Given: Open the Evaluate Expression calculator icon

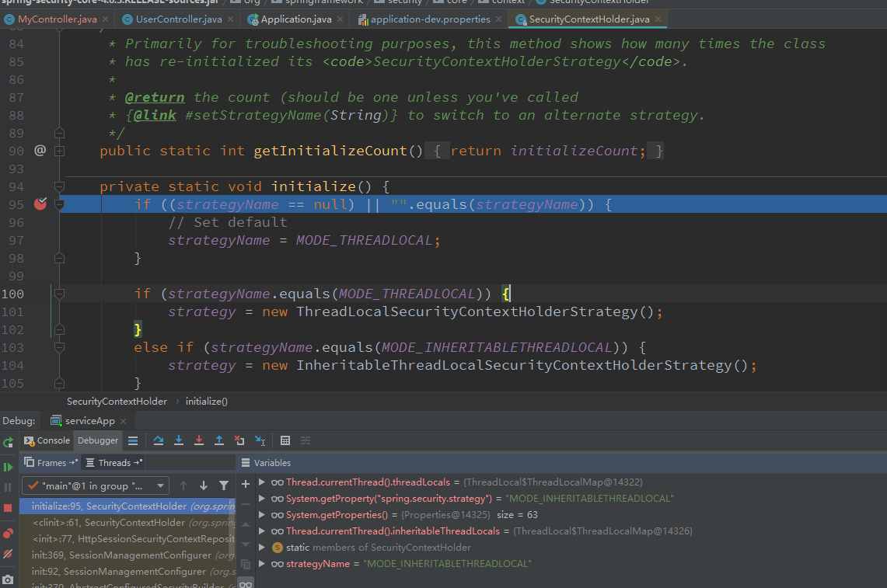Looking at the screenshot, I should coord(285,440).
